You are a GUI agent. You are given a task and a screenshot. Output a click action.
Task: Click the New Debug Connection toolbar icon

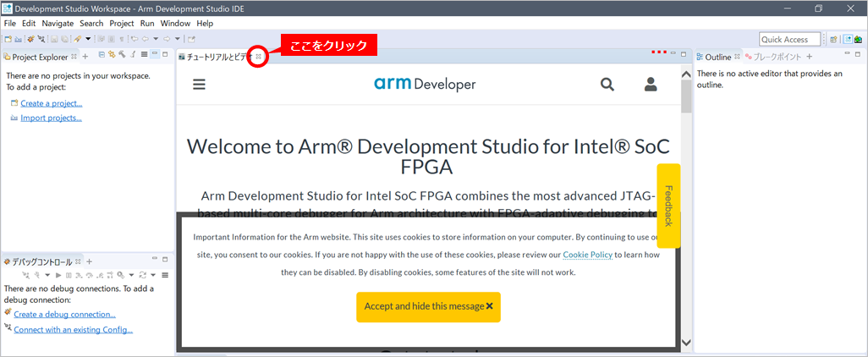31,39
